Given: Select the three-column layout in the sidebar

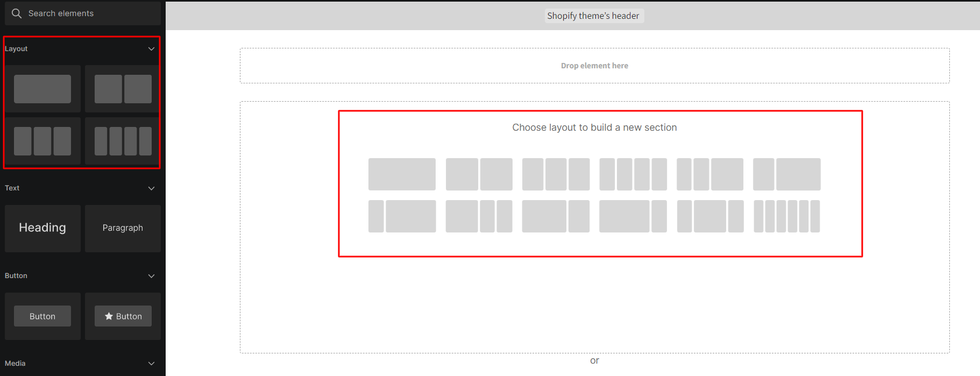Looking at the screenshot, I should point(42,141).
